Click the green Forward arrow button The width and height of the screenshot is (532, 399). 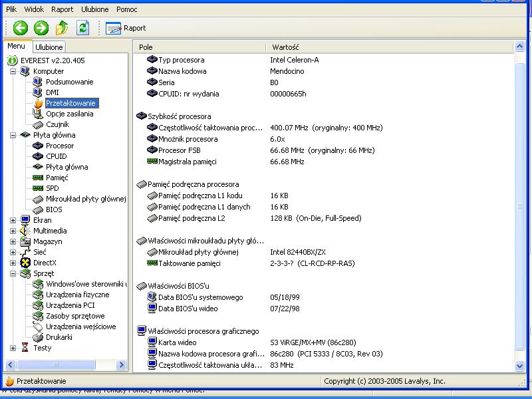coord(41,28)
